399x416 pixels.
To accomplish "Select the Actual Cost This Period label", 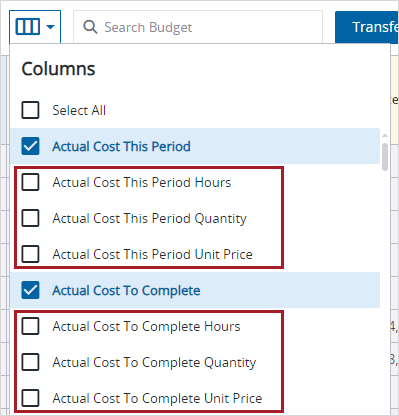I will click(x=121, y=147).
